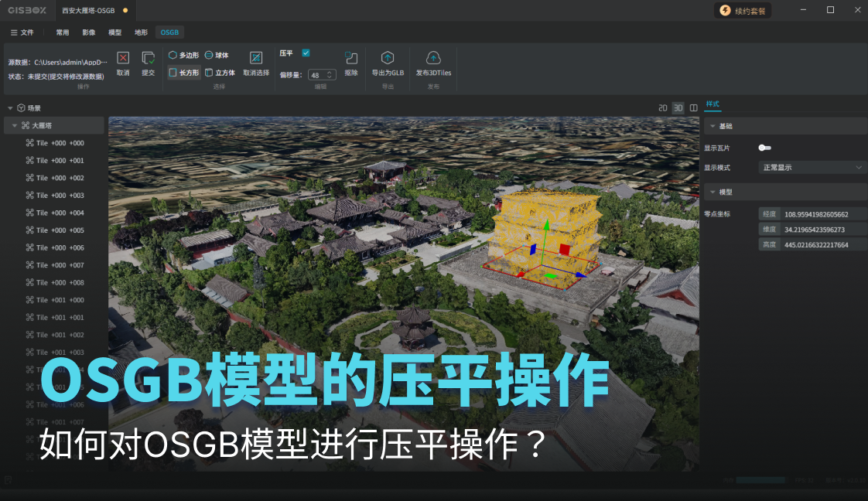Image resolution: width=868 pixels, height=501 pixels.
Task: Click the 抠除 cut-out tool
Action: [x=351, y=58]
